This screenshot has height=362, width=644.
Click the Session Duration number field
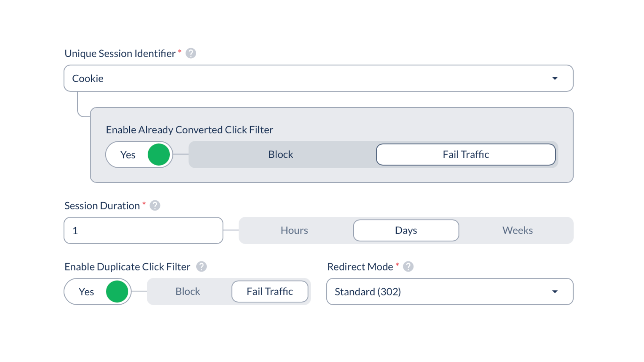pyautogui.click(x=144, y=230)
